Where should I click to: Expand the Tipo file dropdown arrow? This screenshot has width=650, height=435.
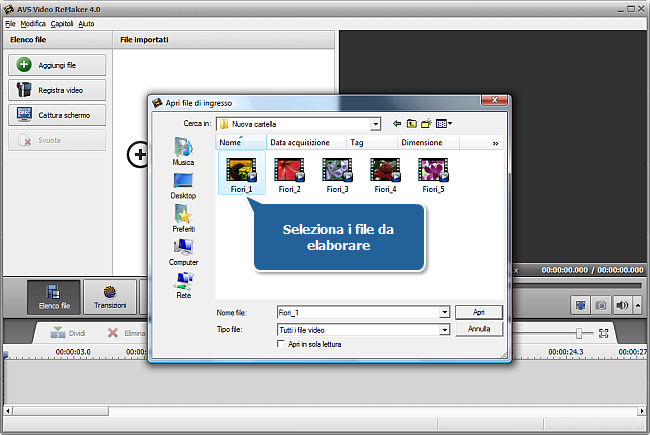(x=444, y=330)
